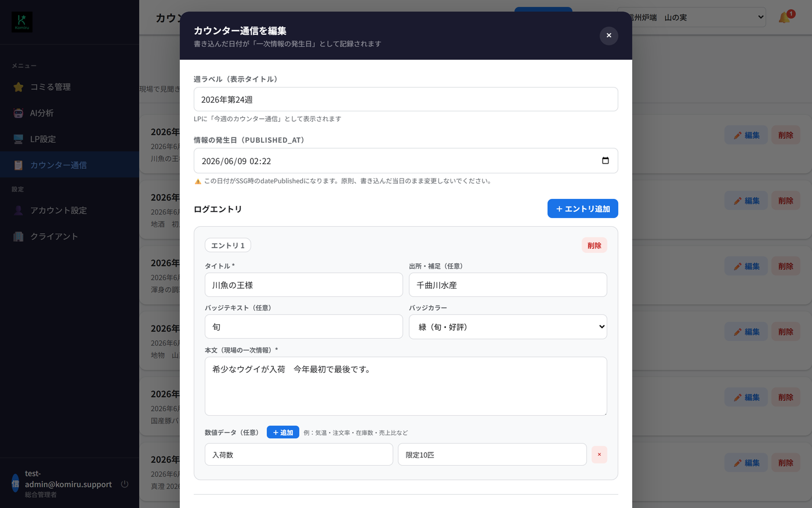The width and height of the screenshot is (812, 508).
Task: Click 編集 on the fifth list row
Action: [746, 397]
